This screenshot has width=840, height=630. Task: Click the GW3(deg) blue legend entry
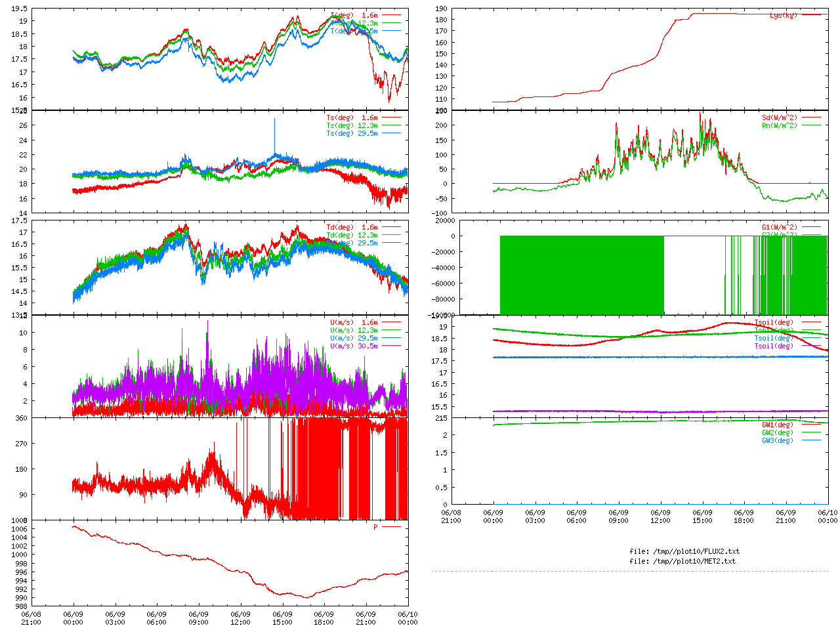pos(777,440)
